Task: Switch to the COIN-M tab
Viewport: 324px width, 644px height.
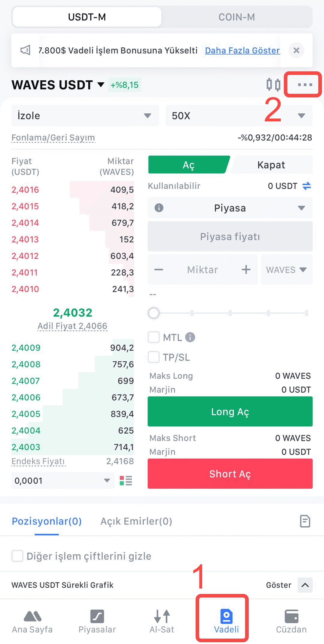Action: click(236, 17)
